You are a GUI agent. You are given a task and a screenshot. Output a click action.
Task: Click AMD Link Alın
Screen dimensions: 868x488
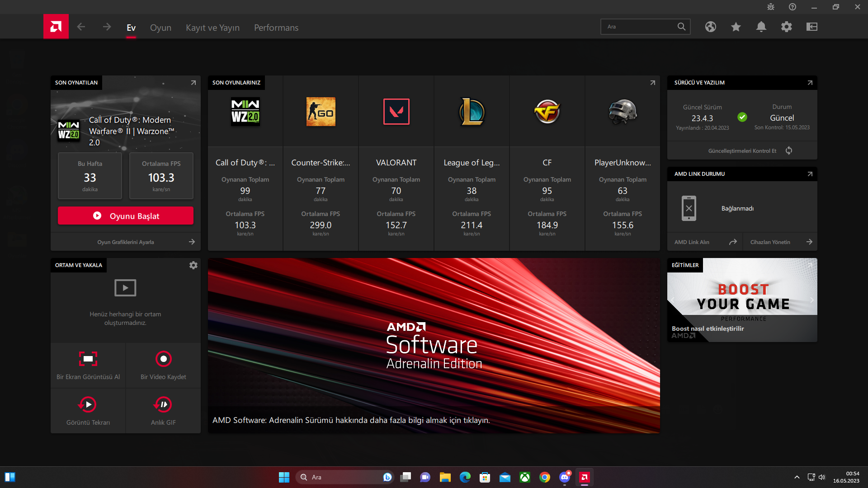click(x=705, y=242)
